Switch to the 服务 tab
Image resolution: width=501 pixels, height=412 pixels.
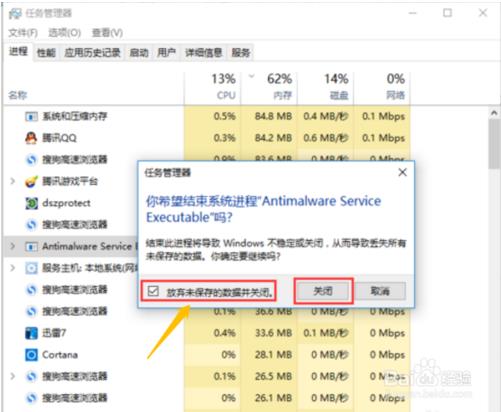tap(241, 53)
